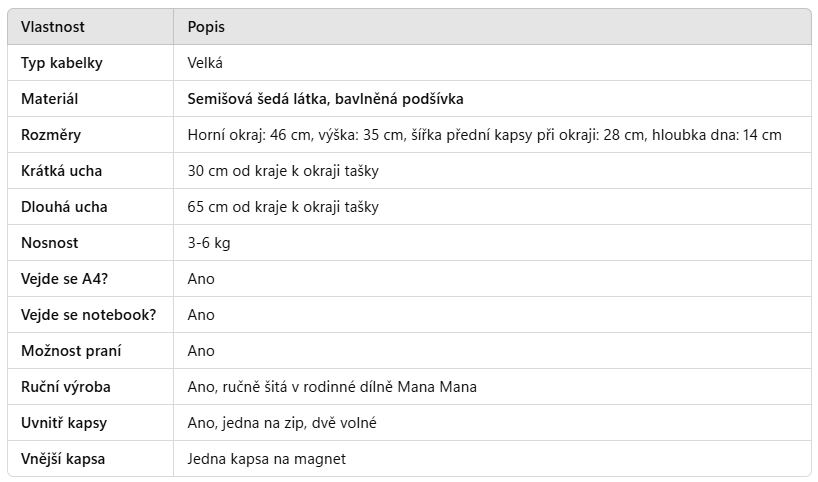This screenshot has height=482, width=818.
Task: Click the "65 cm od kraje" description
Action: point(283,207)
